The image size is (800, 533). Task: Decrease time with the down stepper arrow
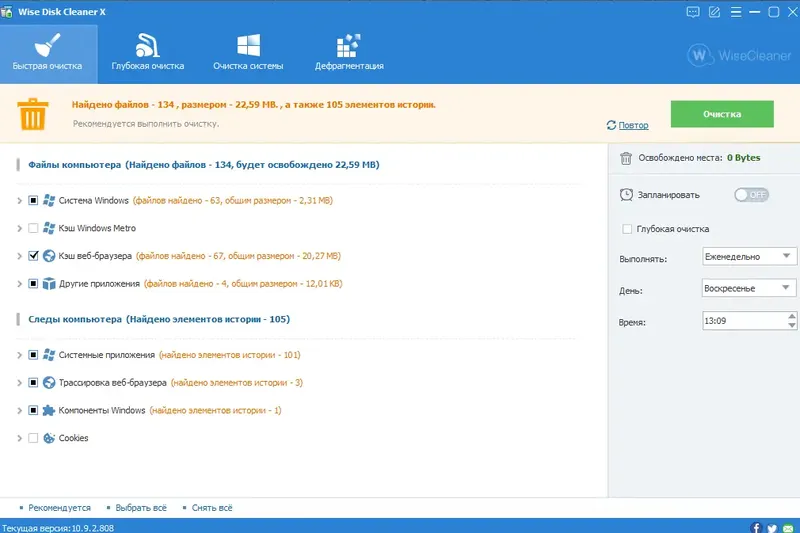coord(791,325)
